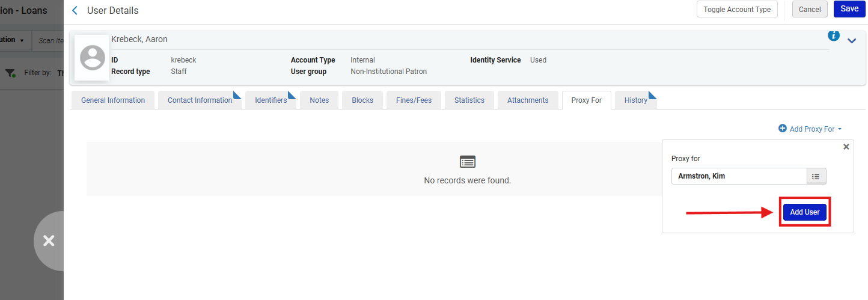868x300 pixels.
Task: View the Attachments tab
Action: coord(527,100)
